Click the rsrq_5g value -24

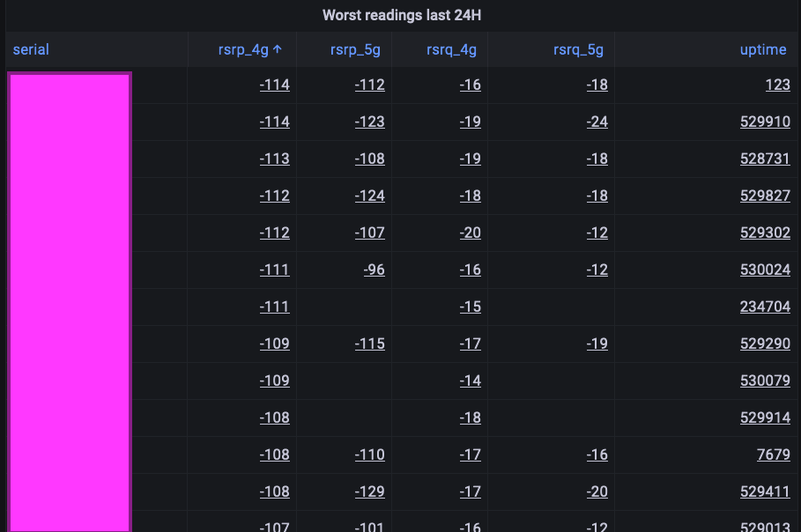click(x=597, y=122)
